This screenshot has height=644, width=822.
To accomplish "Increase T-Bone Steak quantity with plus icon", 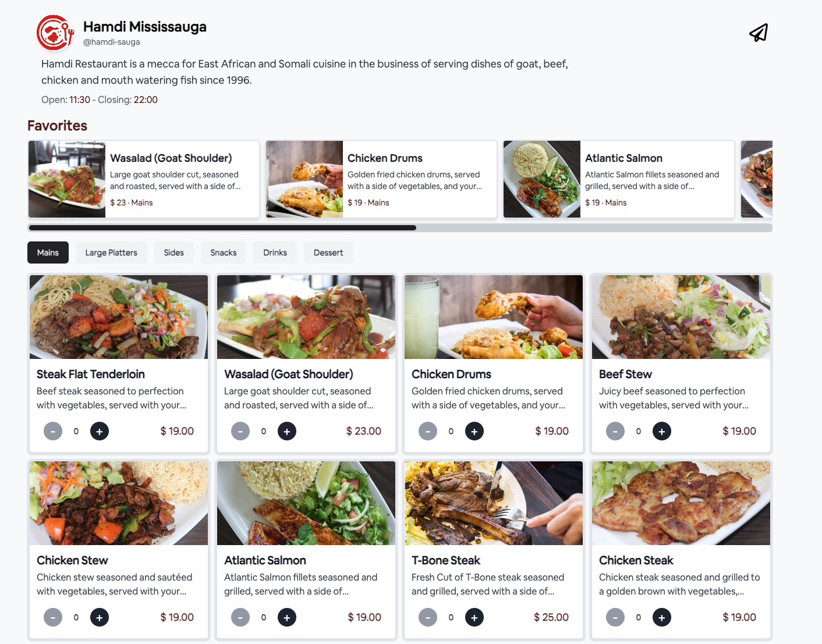I will click(x=474, y=617).
